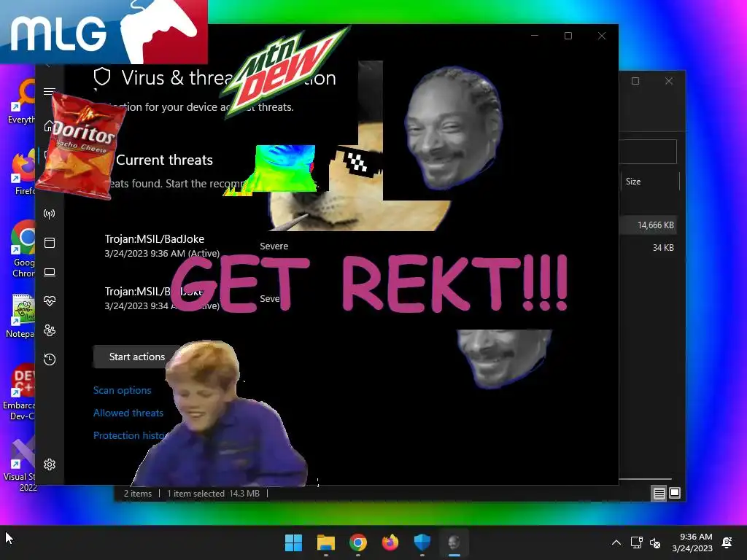The height and width of the screenshot is (560, 747).
Task: Click the Severe label of first threat
Action: click(x=274, y=246)
